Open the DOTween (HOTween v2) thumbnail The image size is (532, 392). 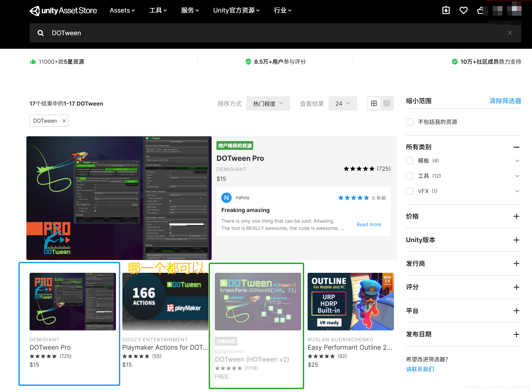coord(258,302)
